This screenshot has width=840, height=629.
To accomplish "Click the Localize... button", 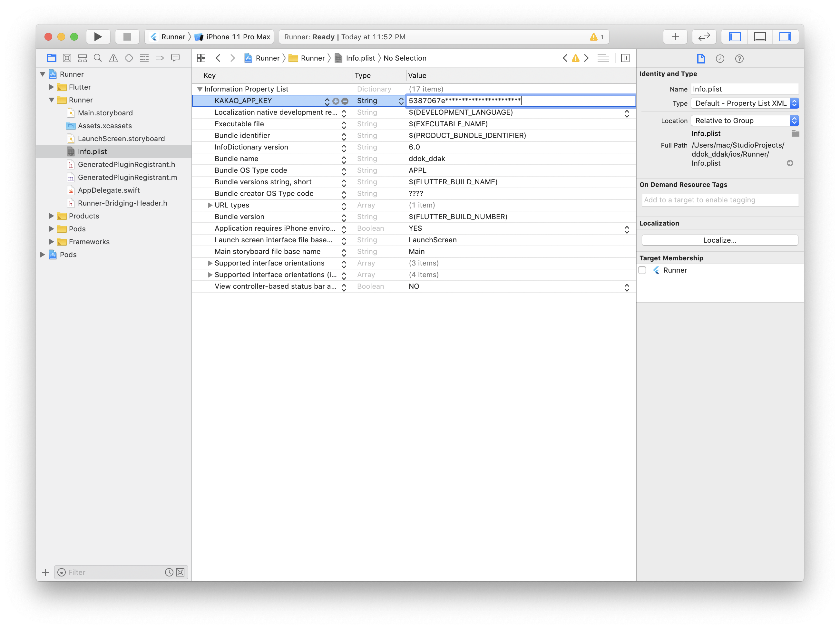I will tap(720, 240).
